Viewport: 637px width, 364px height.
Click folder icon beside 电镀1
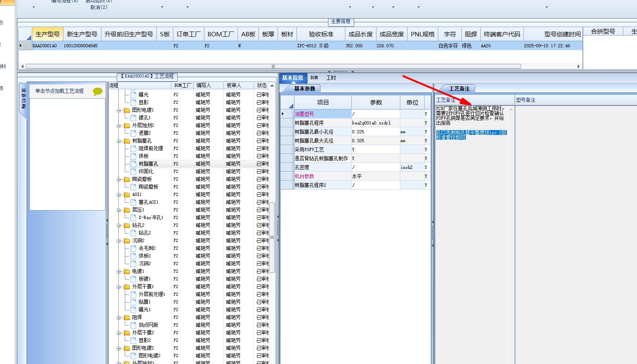pos(127,271)
